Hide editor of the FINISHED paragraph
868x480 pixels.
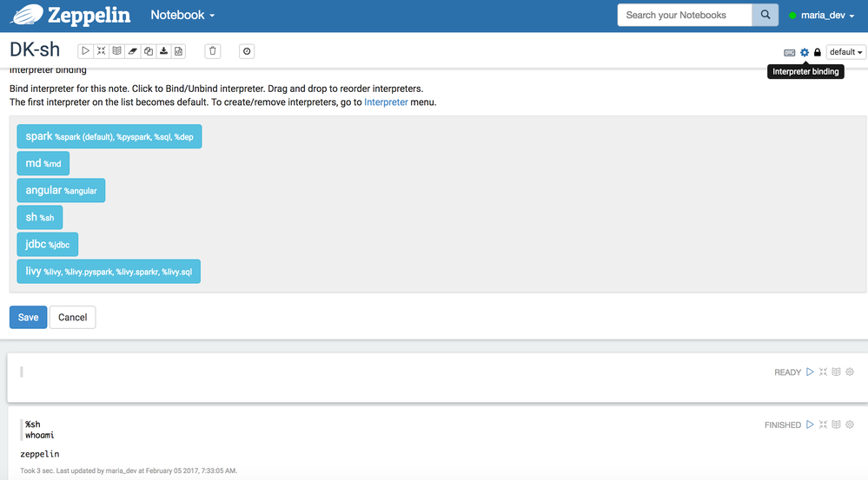pos(823,424)
